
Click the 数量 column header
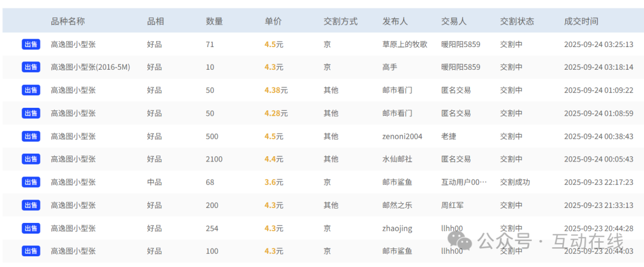214,21
